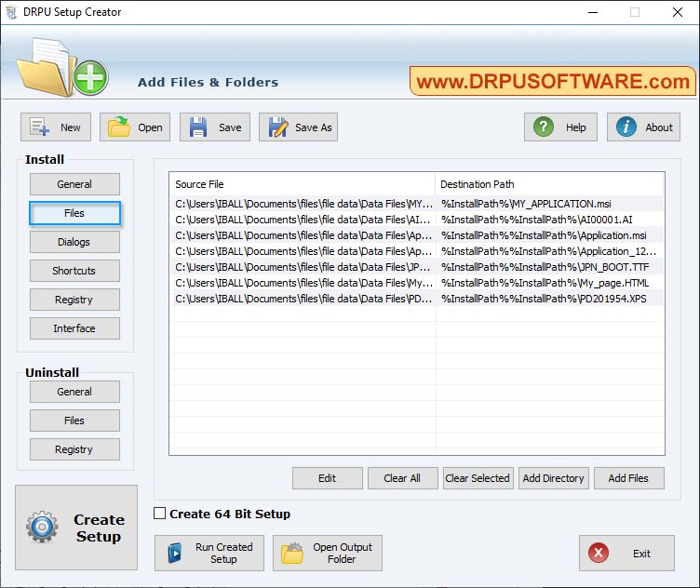Viewport: 700px width, 588px height.
Task: Close the DRPU Setup Creator window
Action: coord(678,12)
